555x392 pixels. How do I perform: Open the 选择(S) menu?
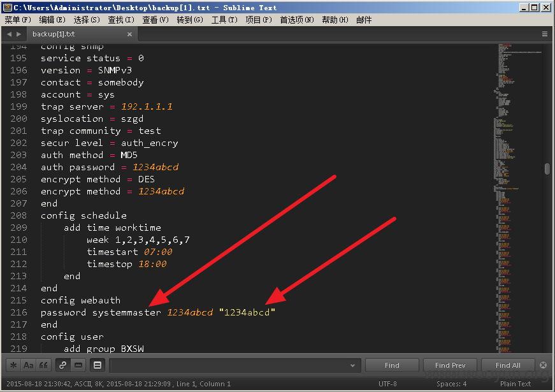click(87, 20)
